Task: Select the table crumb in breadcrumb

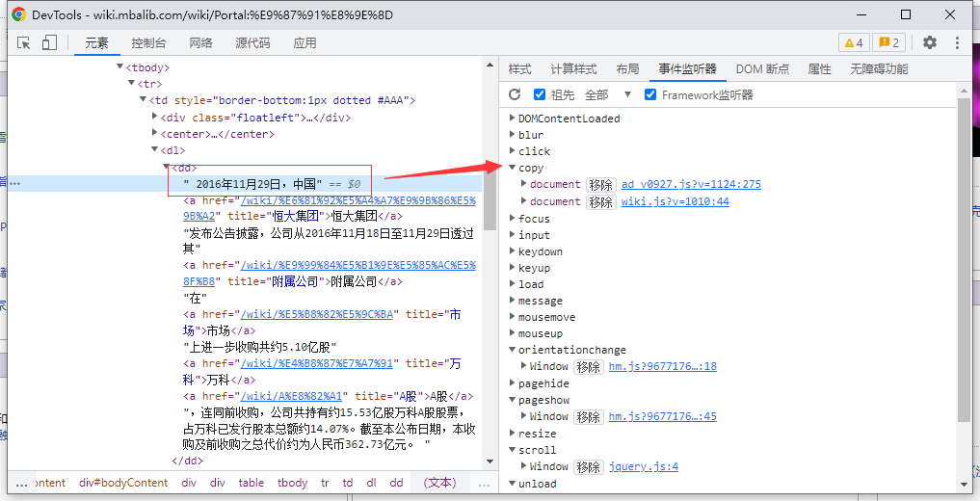Action: [x=251, y=483]
